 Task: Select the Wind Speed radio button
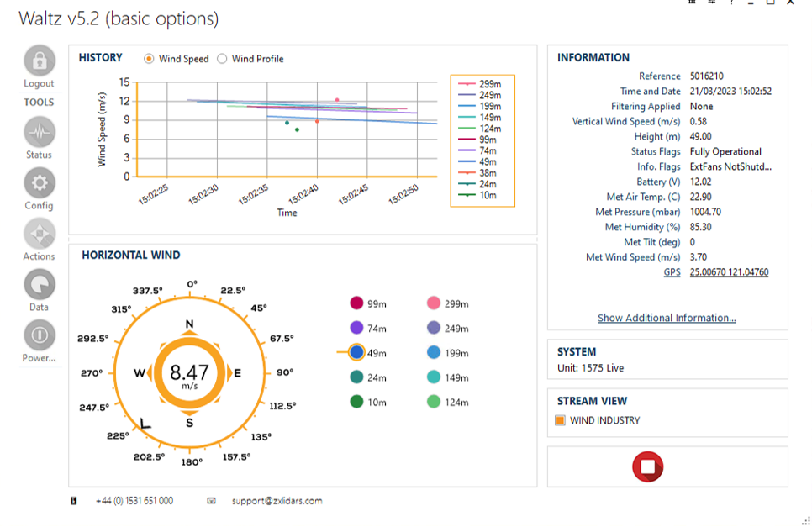tap(150, 59)
